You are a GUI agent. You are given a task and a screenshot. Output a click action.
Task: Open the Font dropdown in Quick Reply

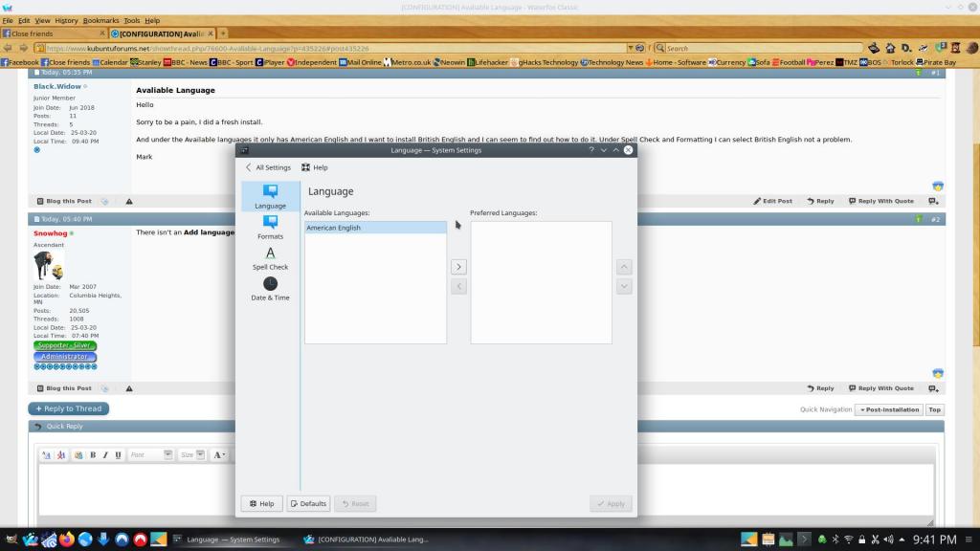point(151,455)
